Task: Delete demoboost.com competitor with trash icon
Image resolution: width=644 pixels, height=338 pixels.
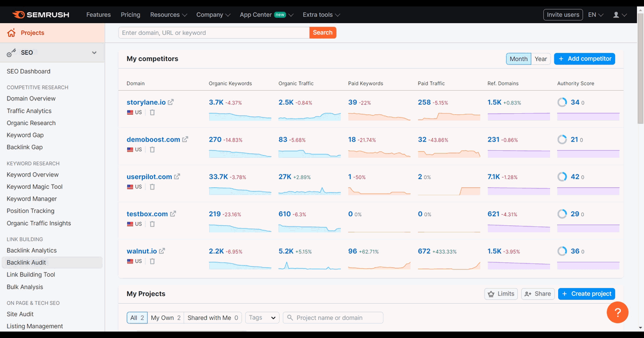Action: pos(152,150)
